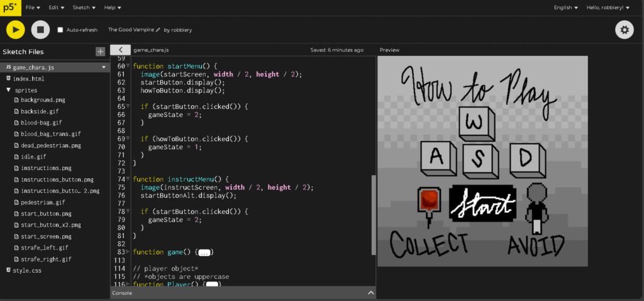
Task: Enable the Auto-refresh checkbox
Action: coord(60,30)
